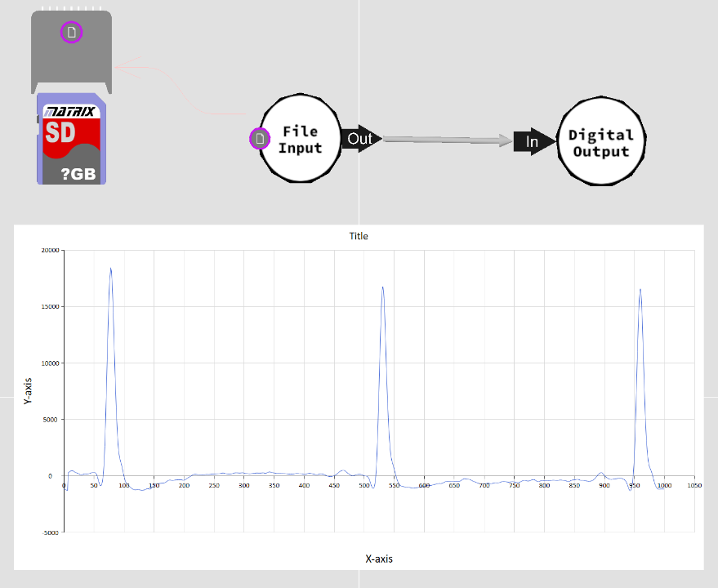Click the first tall peak in the waveform
The height and width of the screenshot is (588, 718).
point(112,269)
